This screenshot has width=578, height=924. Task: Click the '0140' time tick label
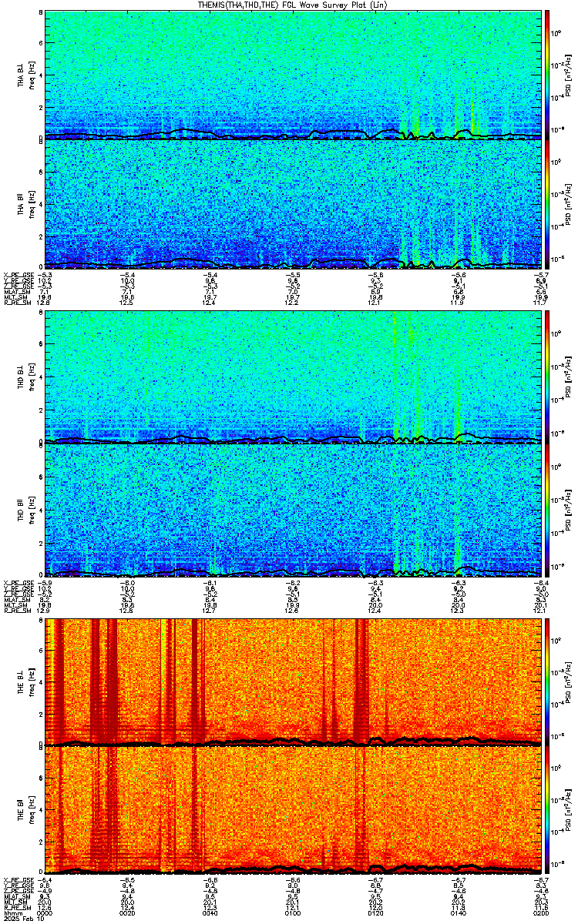458,913
